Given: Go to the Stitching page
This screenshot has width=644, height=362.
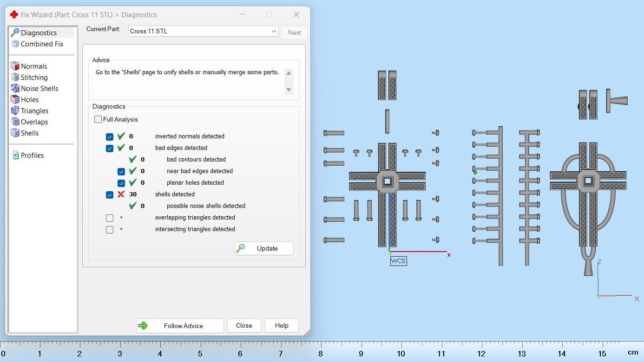Looking at the screenshot, I should click(34, 77).
